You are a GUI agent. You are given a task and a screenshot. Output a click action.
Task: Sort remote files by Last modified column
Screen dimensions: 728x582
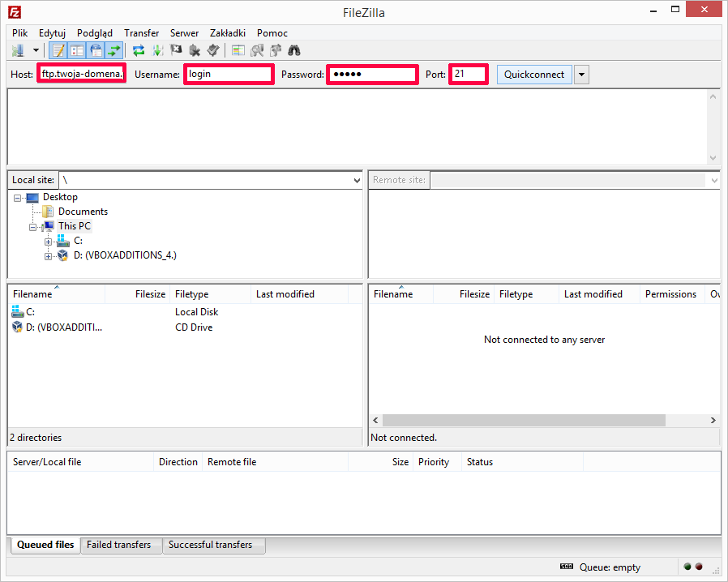click(599, 294)
